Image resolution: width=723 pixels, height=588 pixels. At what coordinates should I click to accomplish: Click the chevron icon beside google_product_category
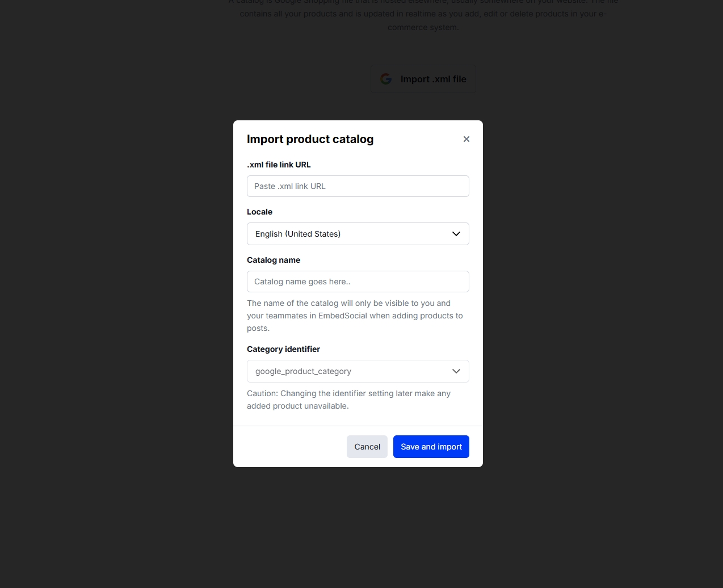(x=456, y=371)
